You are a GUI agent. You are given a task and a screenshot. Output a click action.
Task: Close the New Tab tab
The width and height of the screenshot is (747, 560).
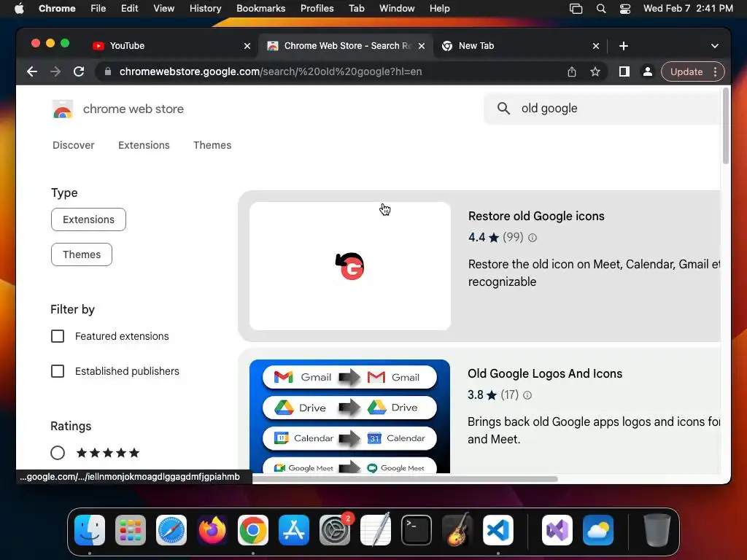click(596, 46)
